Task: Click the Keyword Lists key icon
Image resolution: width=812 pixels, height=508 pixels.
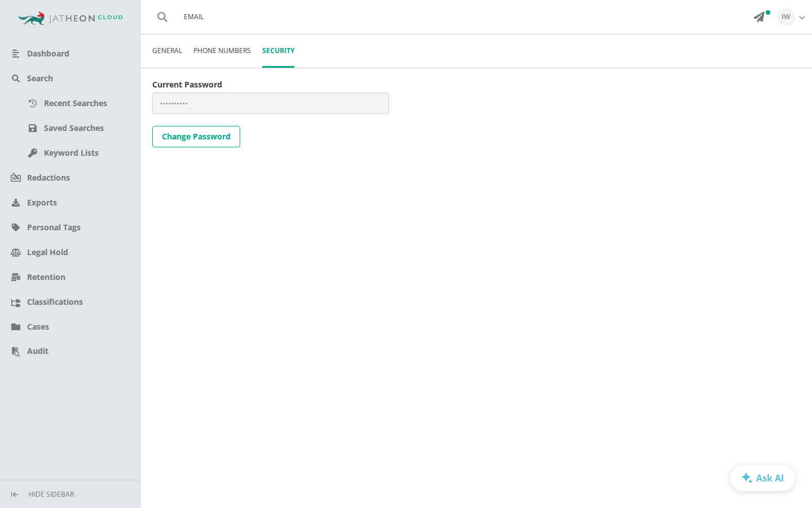Action: (x=33, y=153)
